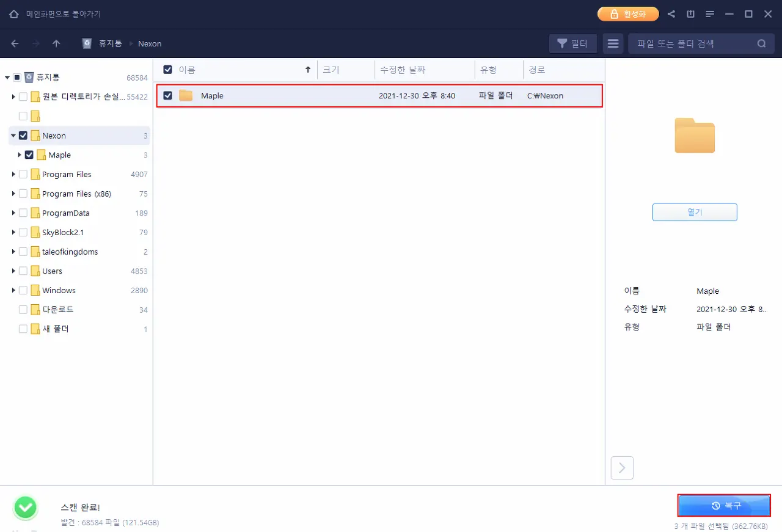Toggle the select-all checkbox in header

click(x=167, y=70)
